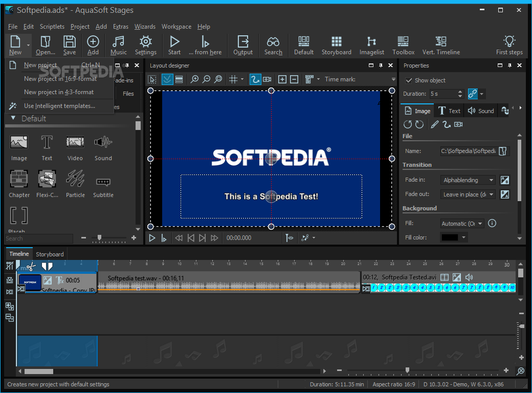The height and width of the screenshot is (393, 532).
Task: Select the Flexi-Collage object in Toolbox
Action: [47, 184]
